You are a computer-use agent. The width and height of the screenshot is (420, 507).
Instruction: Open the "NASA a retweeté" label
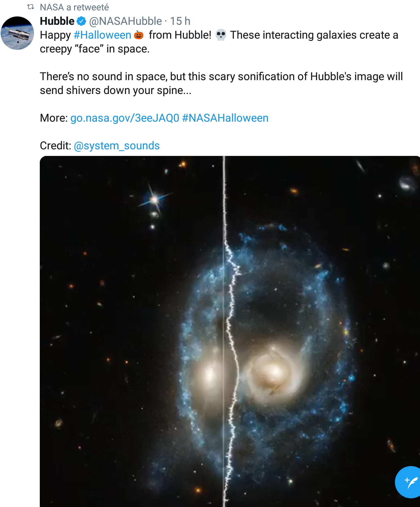74,7
